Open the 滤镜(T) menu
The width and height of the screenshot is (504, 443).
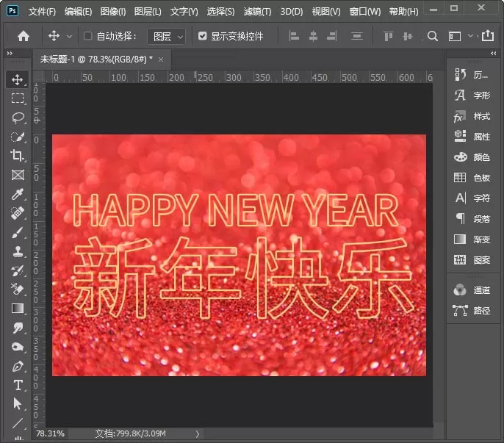(x=257, y=12)
